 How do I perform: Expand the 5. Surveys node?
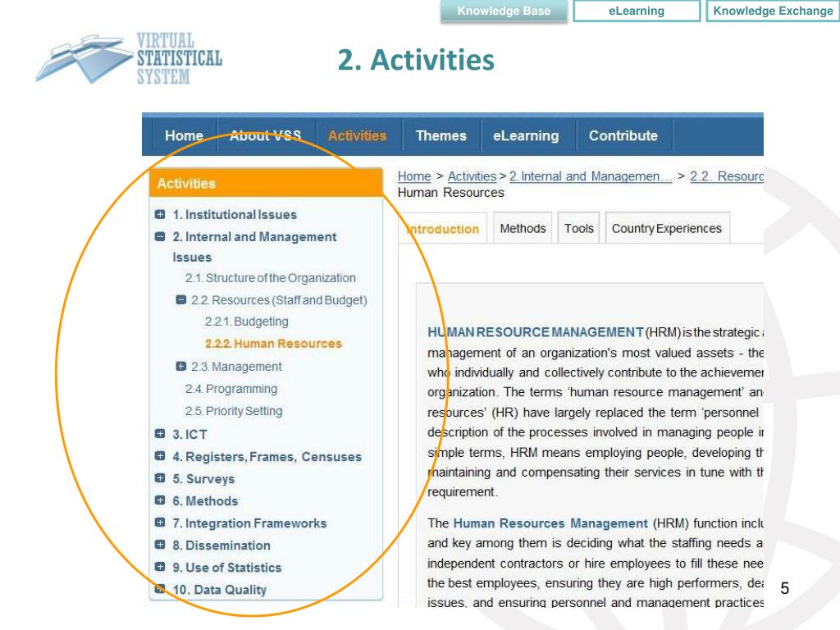pyautogui.click(x=160, y=478)
